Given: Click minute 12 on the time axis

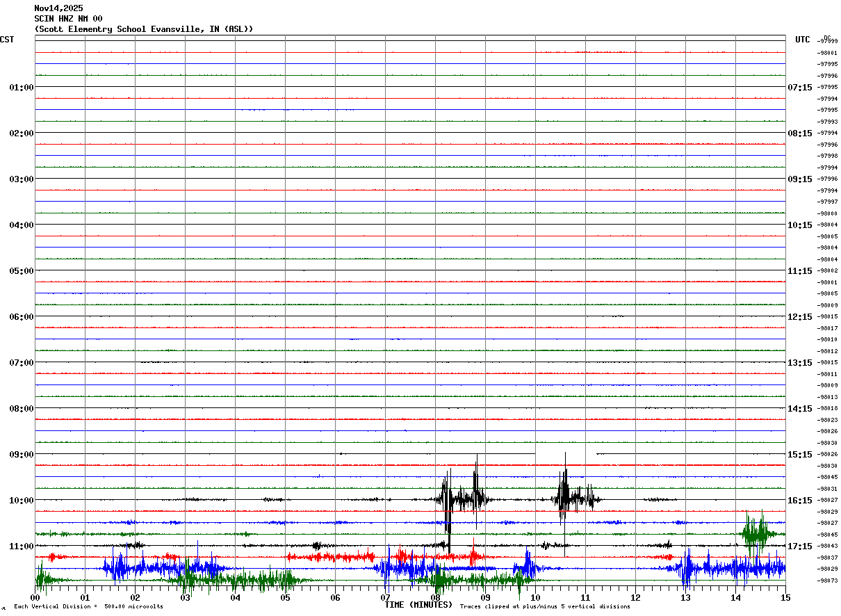Looking at the screenshot, I should coord(636,597).
